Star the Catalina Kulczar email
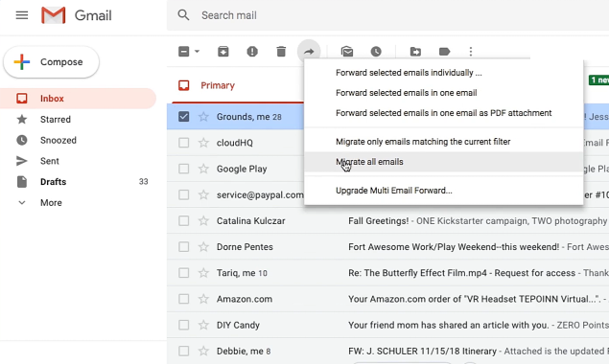Image resolution: width=609 pixels, height=364 pixels. (203, 220)
